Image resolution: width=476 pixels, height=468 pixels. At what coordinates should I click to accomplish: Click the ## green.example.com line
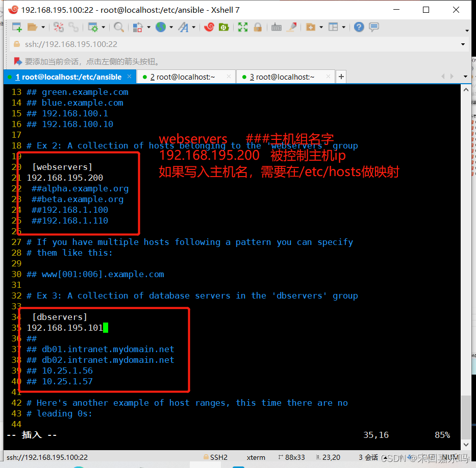pos(78,92)
